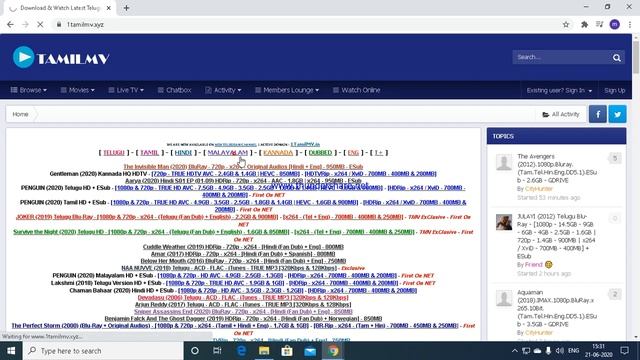Viewport: 640px width, 360px height.
Task: Open Task View on the taskbar
Action: [x=217, y=351]
